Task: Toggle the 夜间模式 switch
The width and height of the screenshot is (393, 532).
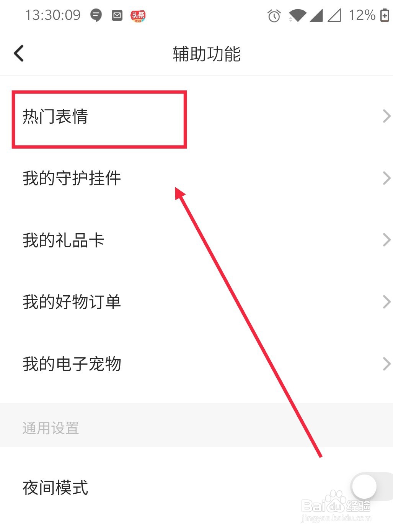Action: tap(371, 487)
